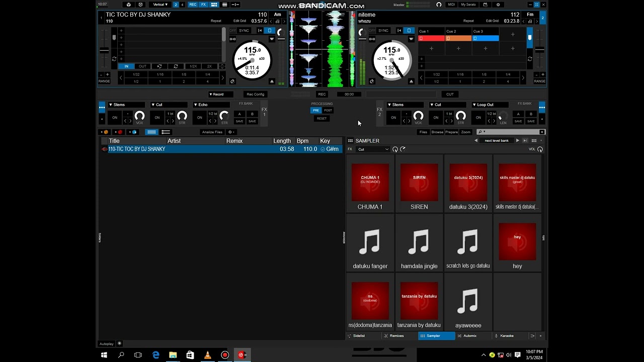Open the MIDI assign mode

point(451,5)
